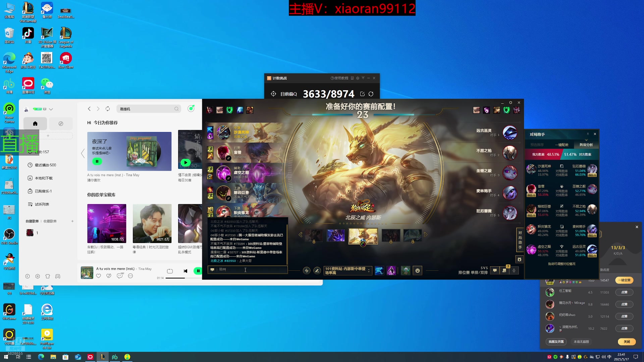Open the discover compass tab in QQ Music
The height and width of the screenshot is (362, 644).
pyautogui.click(x=61, y=124)
